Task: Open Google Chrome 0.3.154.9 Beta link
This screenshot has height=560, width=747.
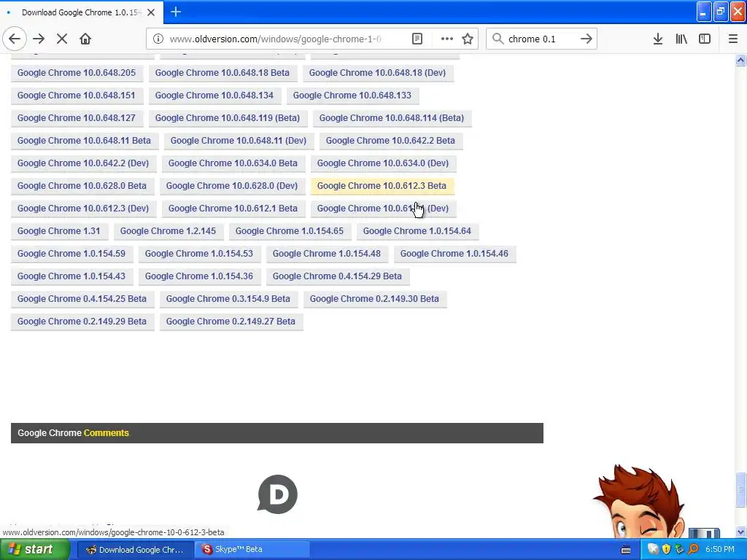Action: [228, 299]
